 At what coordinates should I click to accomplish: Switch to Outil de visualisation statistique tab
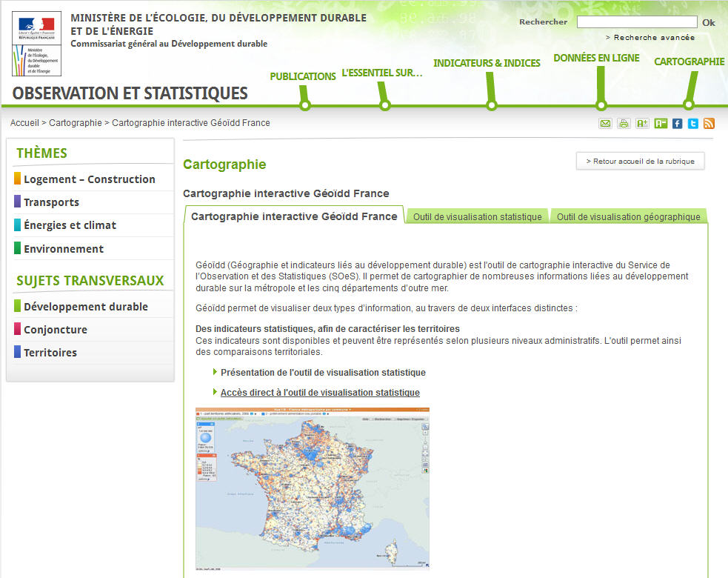pos(477,216)
